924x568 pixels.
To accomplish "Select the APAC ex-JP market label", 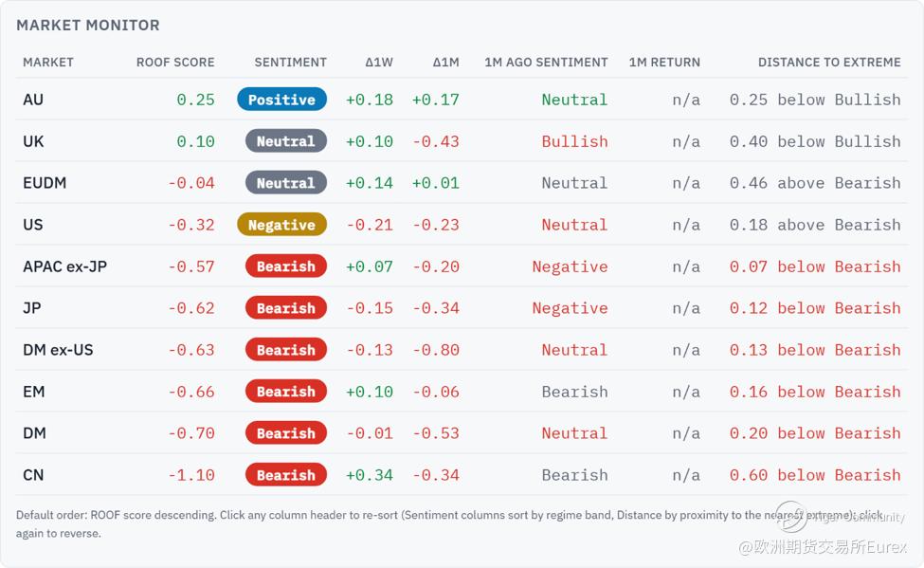I will coord(64,266).
